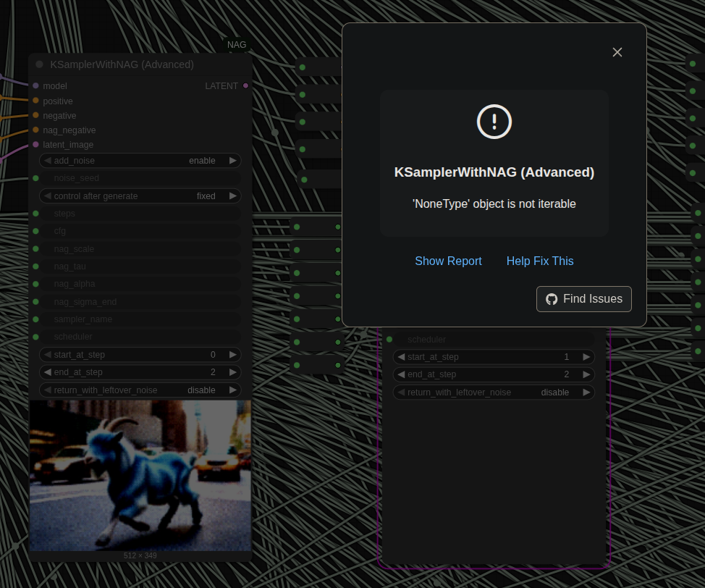Click the nag_sigma_end input port

35,301
